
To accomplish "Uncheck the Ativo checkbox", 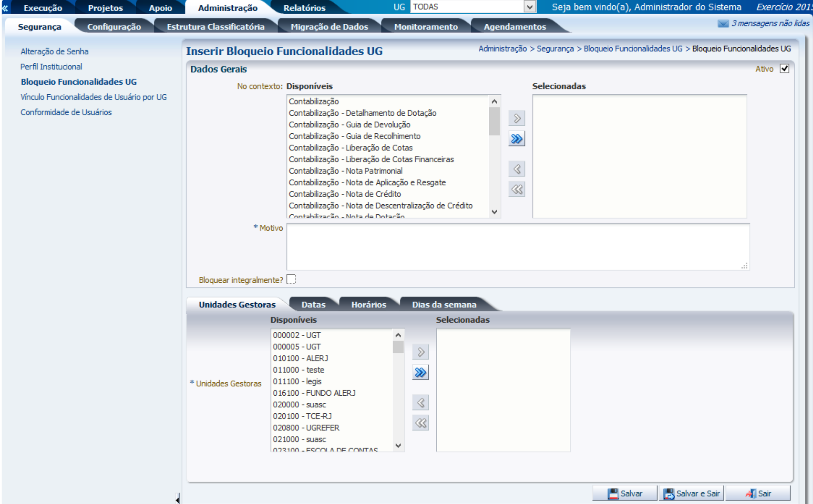I will 784,69.
